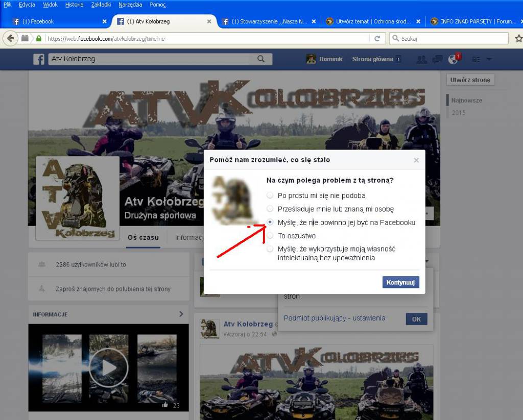The width and height of the screenshot is (523, 420).
Task: Select 'Prześladuje mnie lub znaną mi osobę'
Action: (x=270, y=209)
